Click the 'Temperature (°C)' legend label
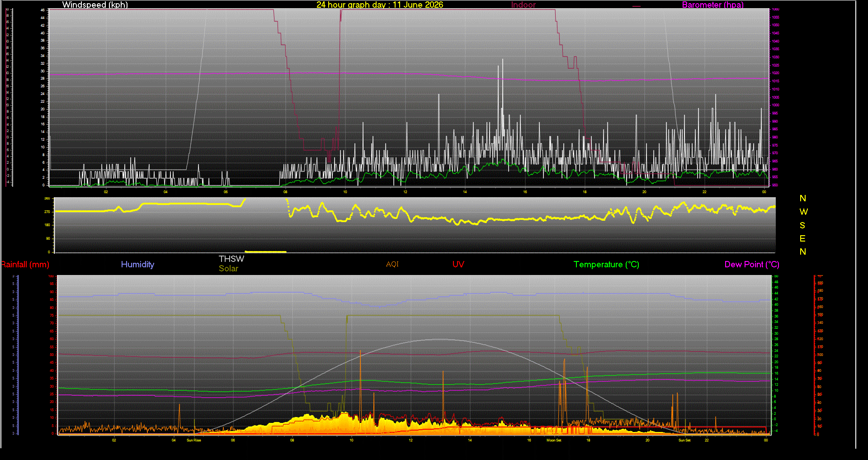The height and width of the screenshot is (460, 868). (606, 265)
